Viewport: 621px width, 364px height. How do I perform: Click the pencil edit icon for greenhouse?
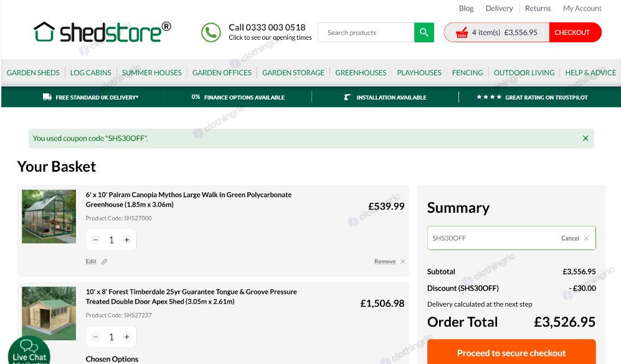(x=105, y=261)
